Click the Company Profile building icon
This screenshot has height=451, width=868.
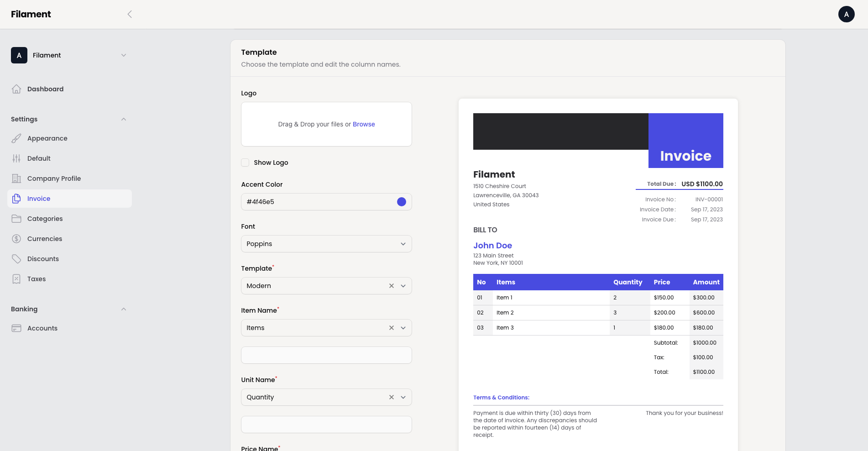16,178
